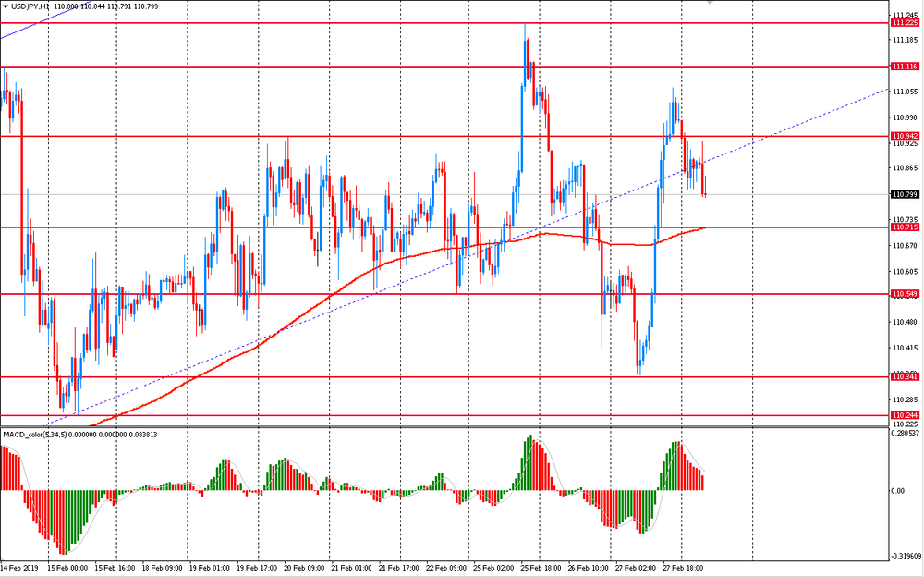The width and height of the screenshot is (924, 577).
Task: Click the 110.605 price axis value
Action: pyautogui.click(x=906, y=271)
